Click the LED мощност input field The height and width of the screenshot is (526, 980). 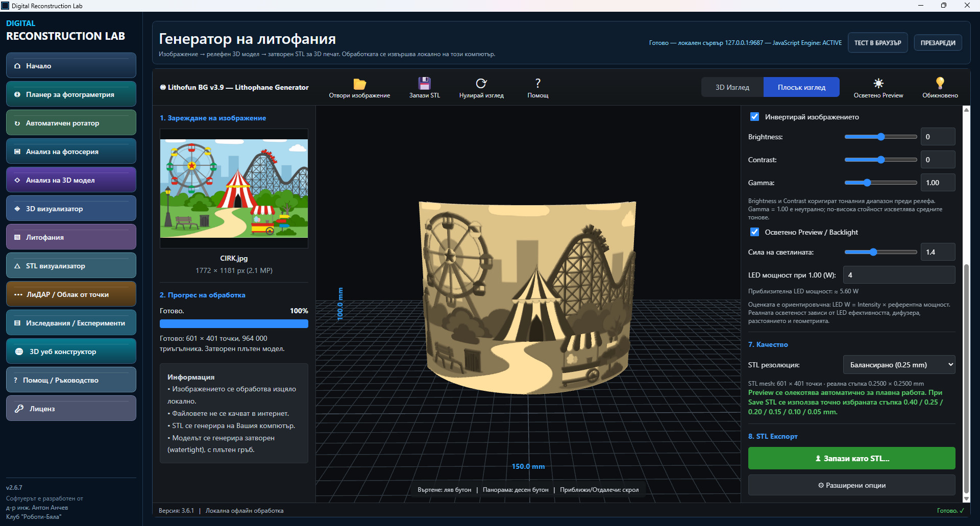899,275
